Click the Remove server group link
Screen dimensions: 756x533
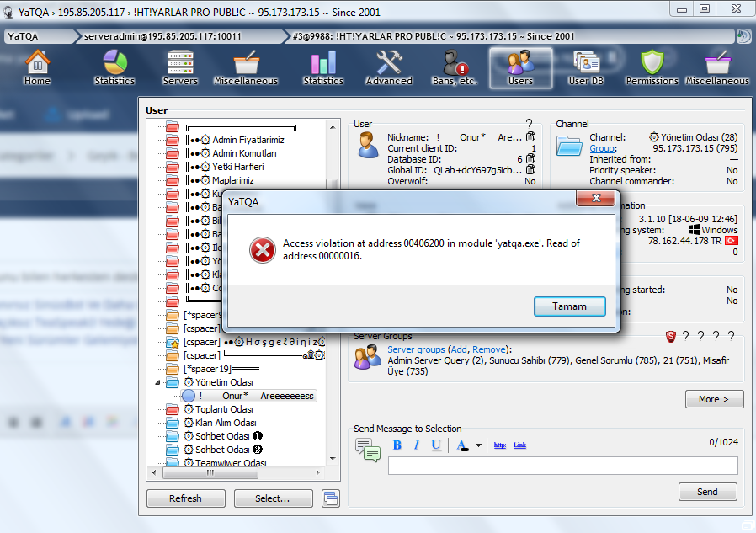point(489,349)
